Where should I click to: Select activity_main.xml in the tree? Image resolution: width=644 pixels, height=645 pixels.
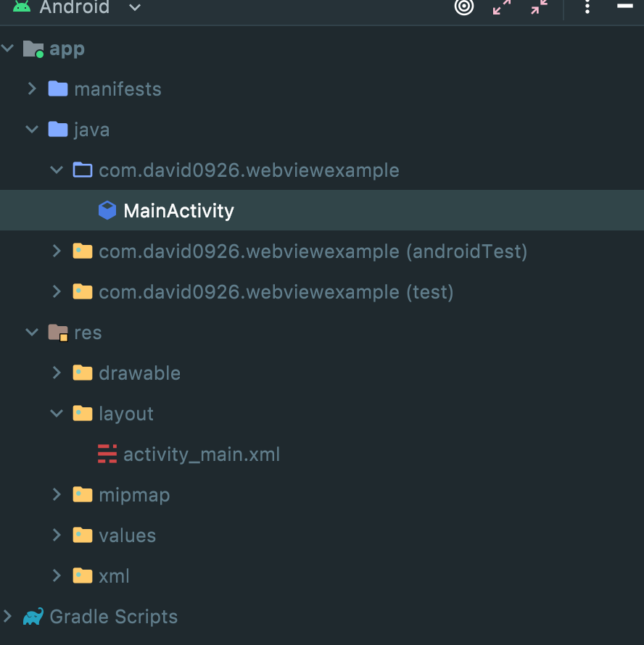tap(201, 454)
